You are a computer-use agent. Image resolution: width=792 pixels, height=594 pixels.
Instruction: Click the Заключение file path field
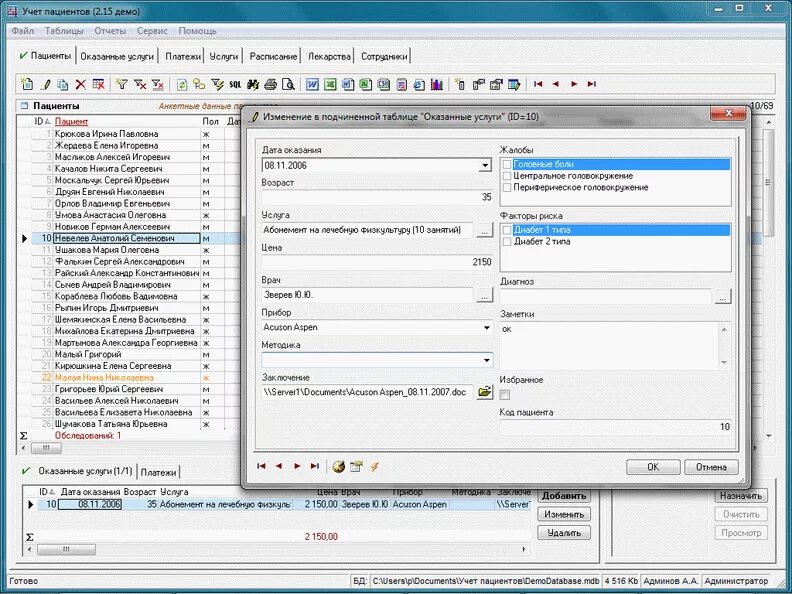coord(367,392)
